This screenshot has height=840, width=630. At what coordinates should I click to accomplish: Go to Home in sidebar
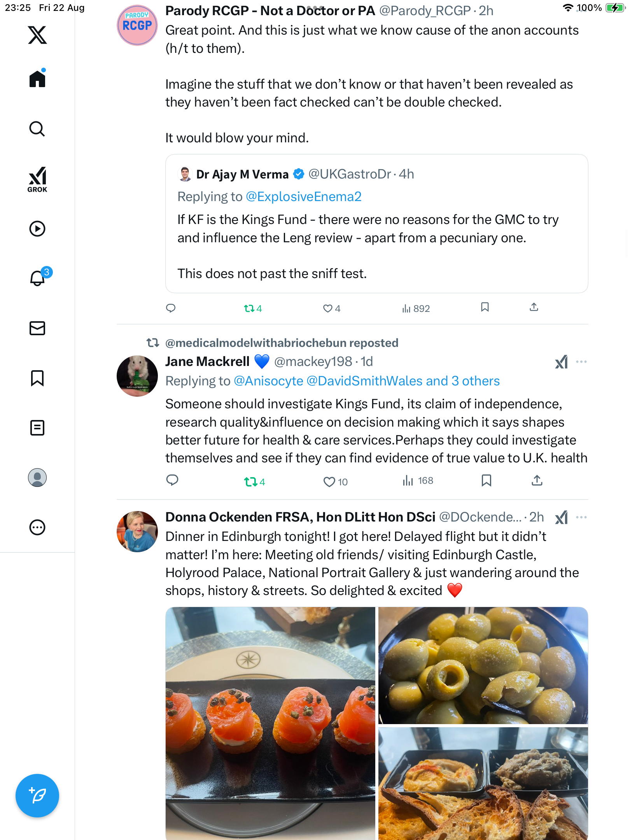point(37,79)
